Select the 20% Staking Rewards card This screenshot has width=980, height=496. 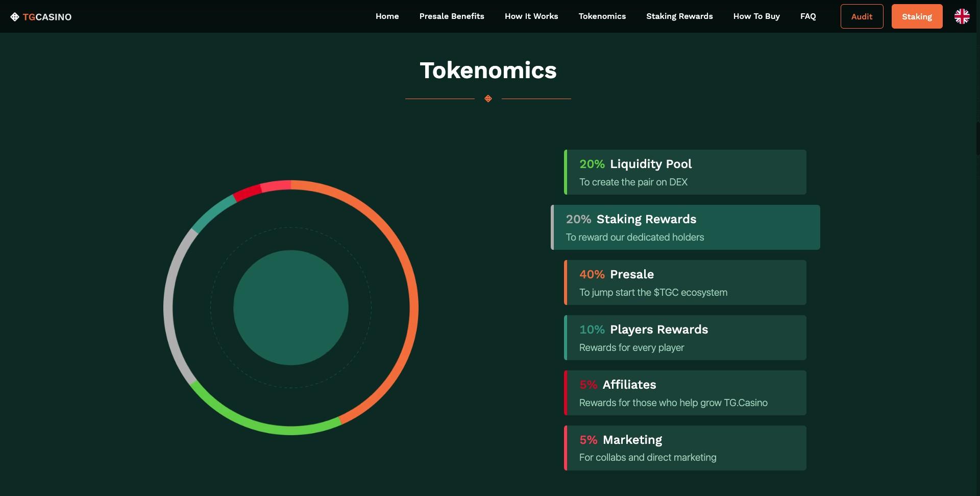[685, 227]
